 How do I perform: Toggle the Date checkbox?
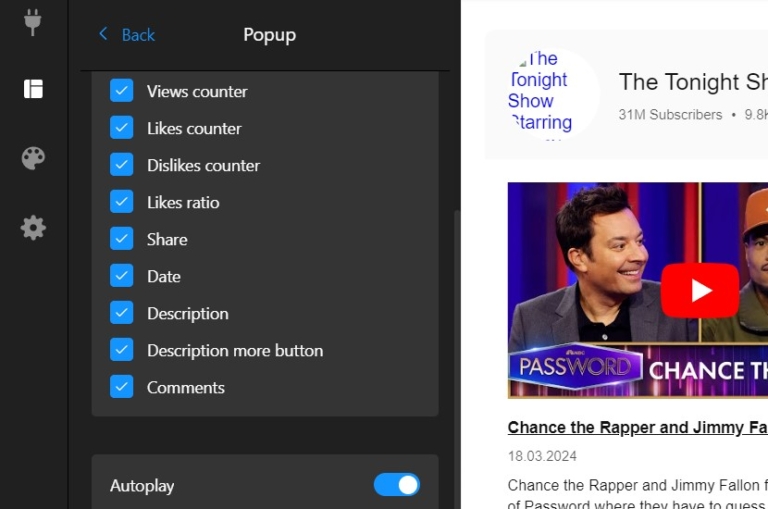[x=122, y=276]
